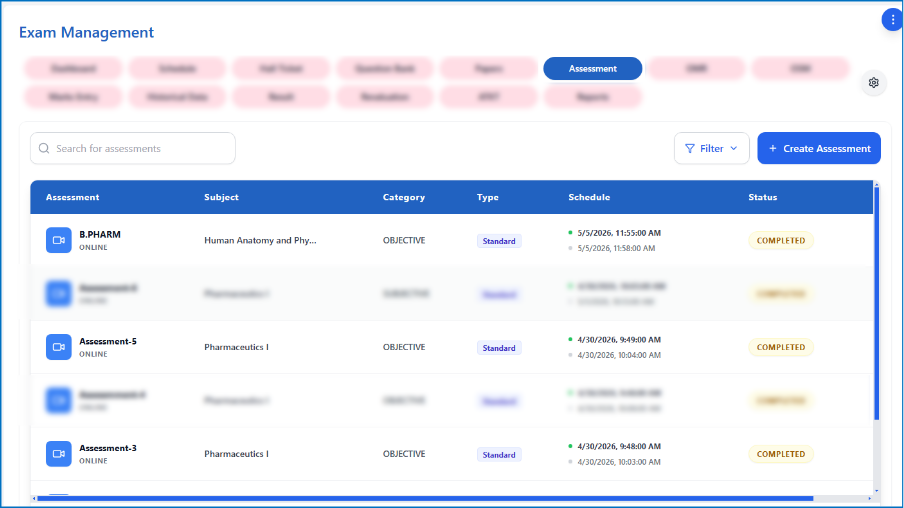Click the plus icon in Create Assessment
Screen dimensions: 904x508
pyautogui.click(x=773, y=149)
